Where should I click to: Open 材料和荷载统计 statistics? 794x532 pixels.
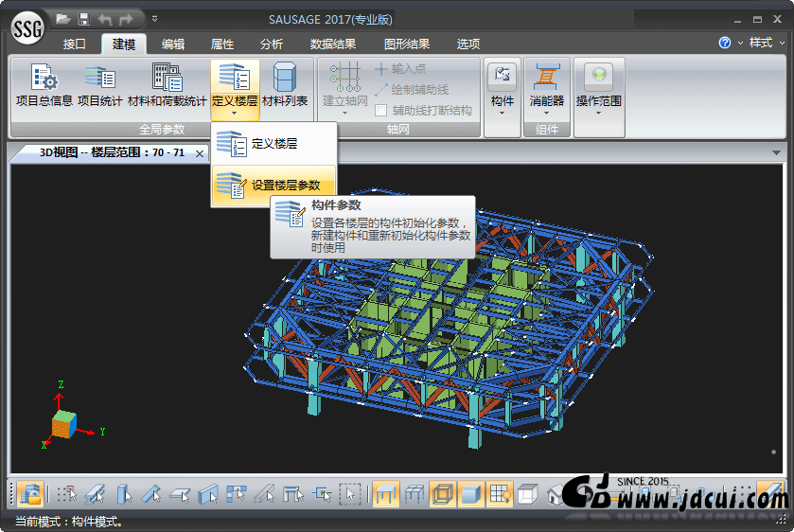click(168, 85)
